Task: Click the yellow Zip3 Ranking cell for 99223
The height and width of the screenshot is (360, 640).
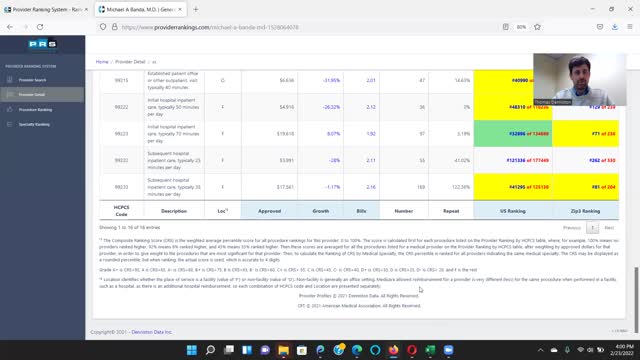Action: 585,133
